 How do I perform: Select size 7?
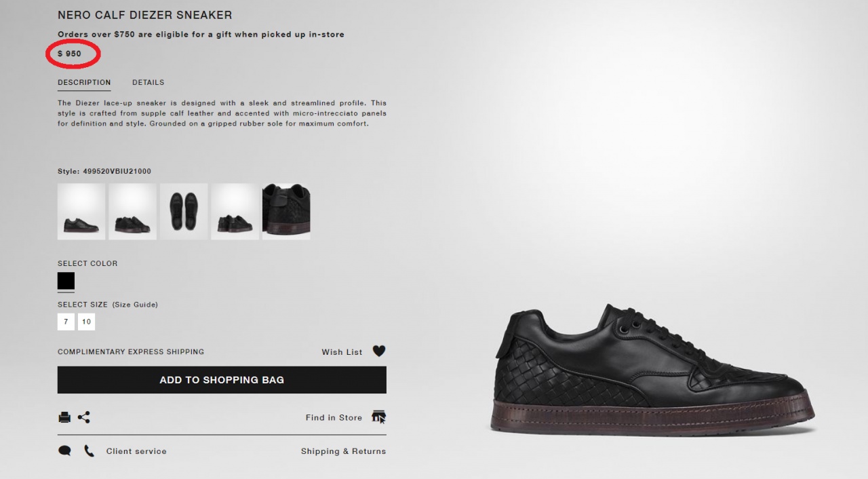[x=66, y=322]
